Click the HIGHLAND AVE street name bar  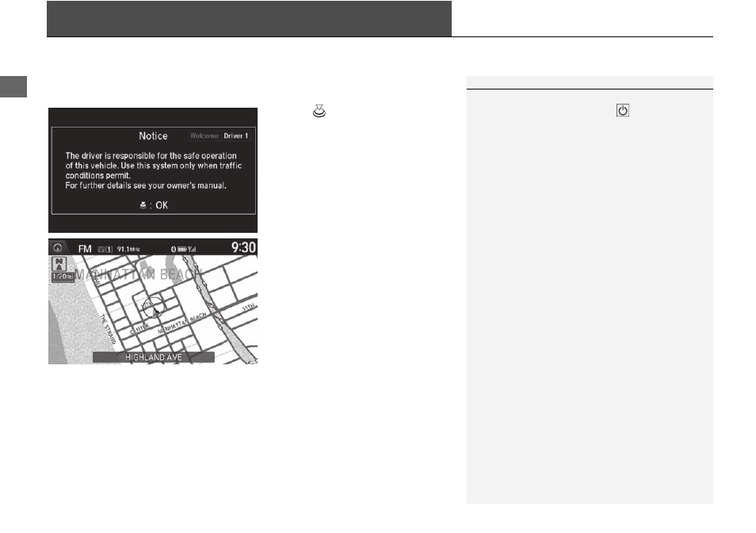tap(153, 357)
